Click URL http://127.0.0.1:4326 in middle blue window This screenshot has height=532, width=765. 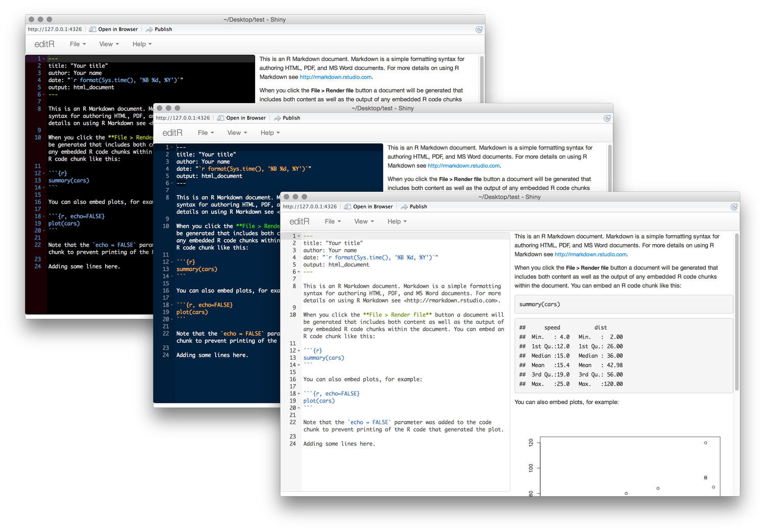click(x=183, y=118)
